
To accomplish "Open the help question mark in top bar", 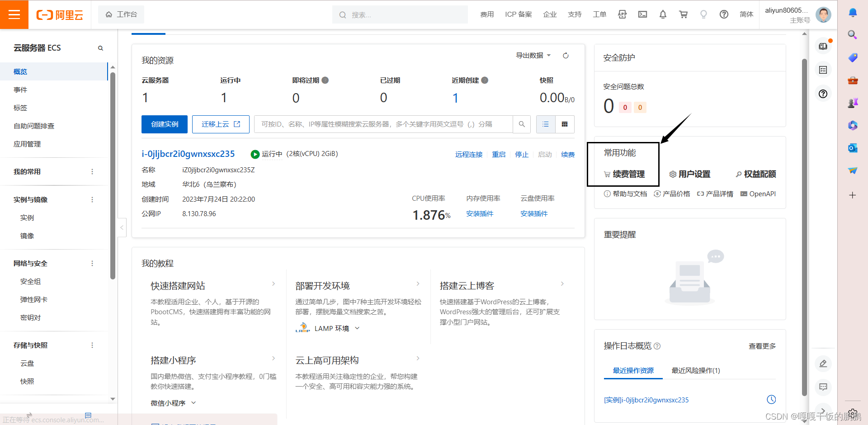I will coord(724,14).
